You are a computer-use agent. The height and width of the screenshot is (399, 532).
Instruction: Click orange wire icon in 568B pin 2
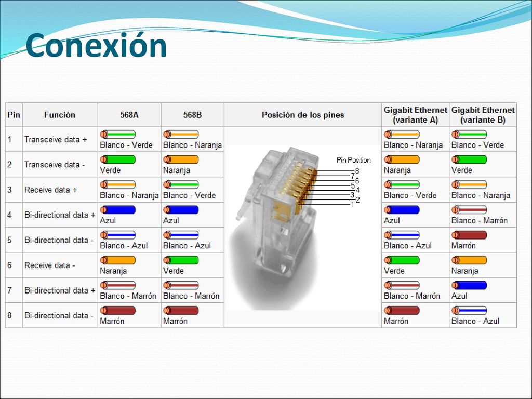point(181,159)
